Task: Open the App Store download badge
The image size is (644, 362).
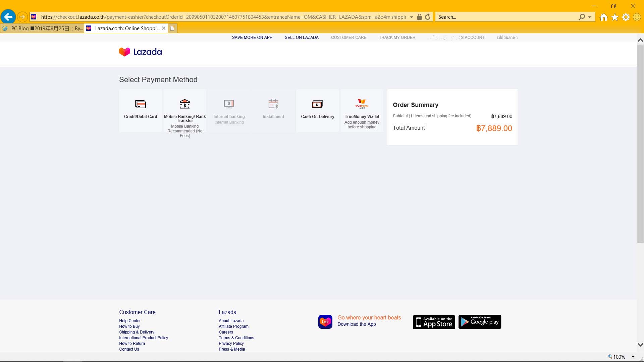Action: tap(434, 322)
